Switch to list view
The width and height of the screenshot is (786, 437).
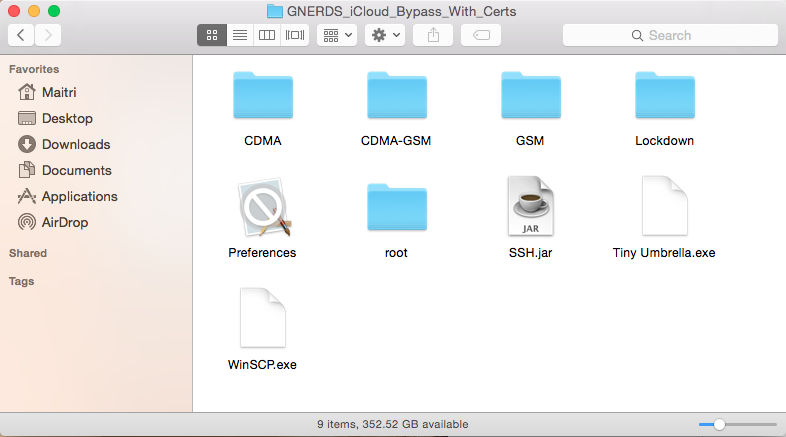coord(240,35)
